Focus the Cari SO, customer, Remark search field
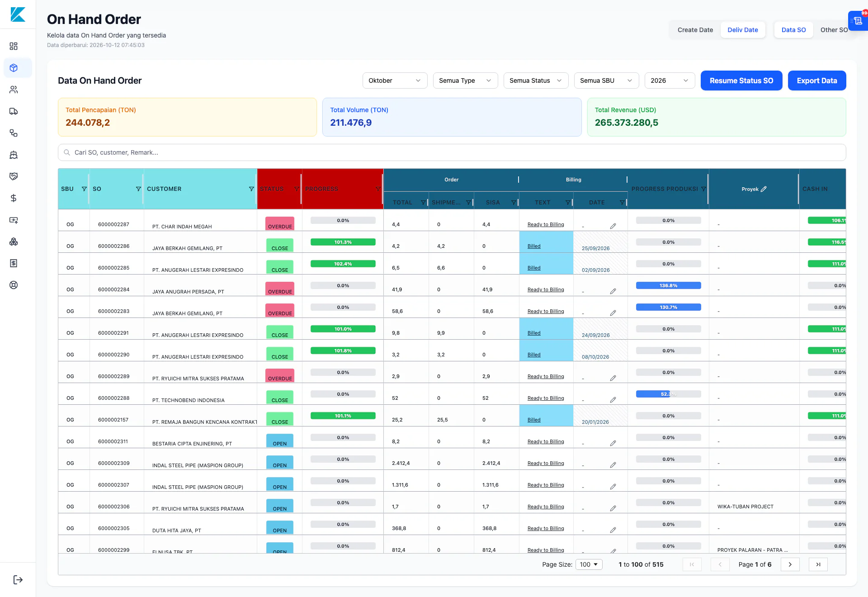 tap(452, 152)
